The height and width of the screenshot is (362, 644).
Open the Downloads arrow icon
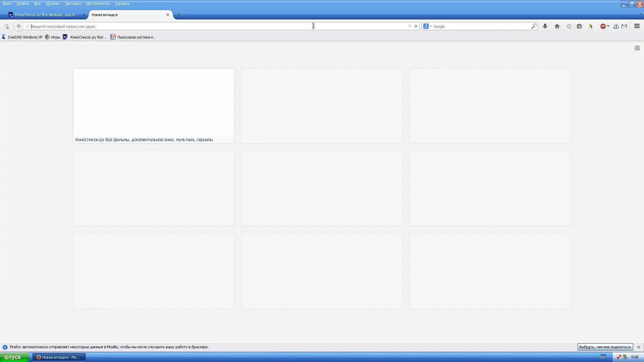(545, 26)
